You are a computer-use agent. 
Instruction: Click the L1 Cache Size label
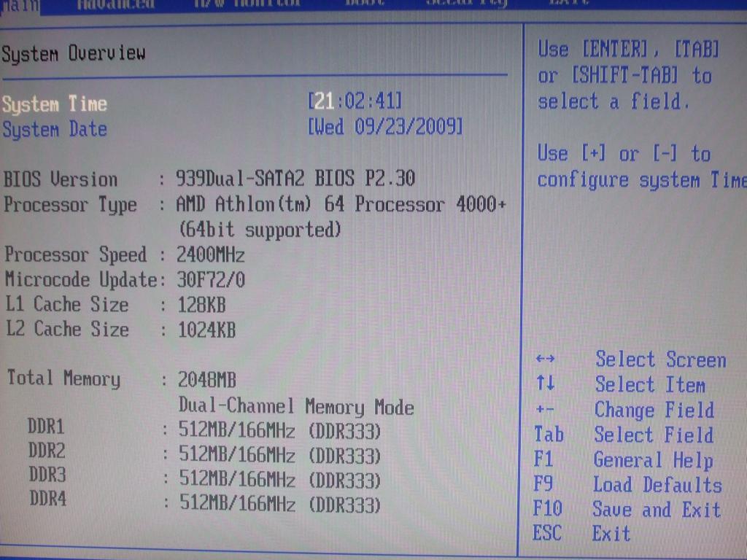66,304
